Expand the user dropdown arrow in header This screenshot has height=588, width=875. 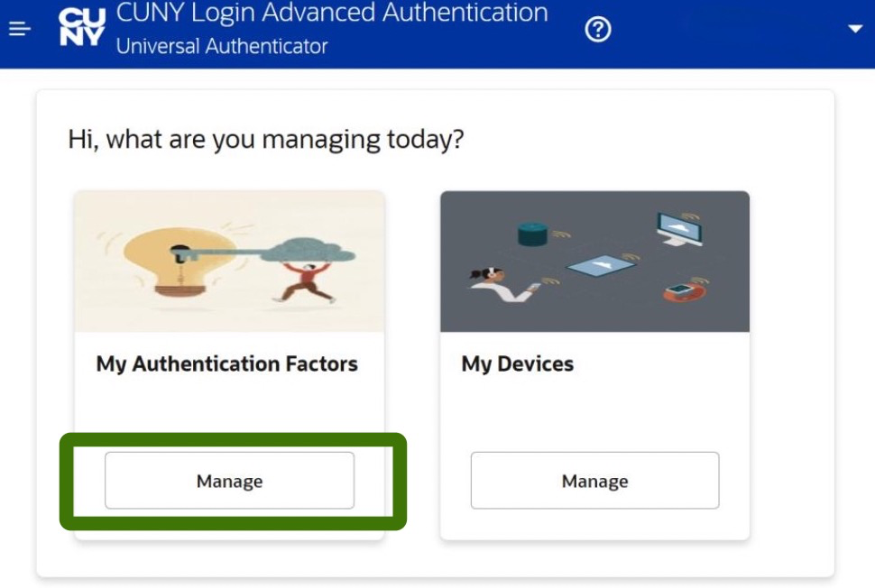tap(855, 29)
